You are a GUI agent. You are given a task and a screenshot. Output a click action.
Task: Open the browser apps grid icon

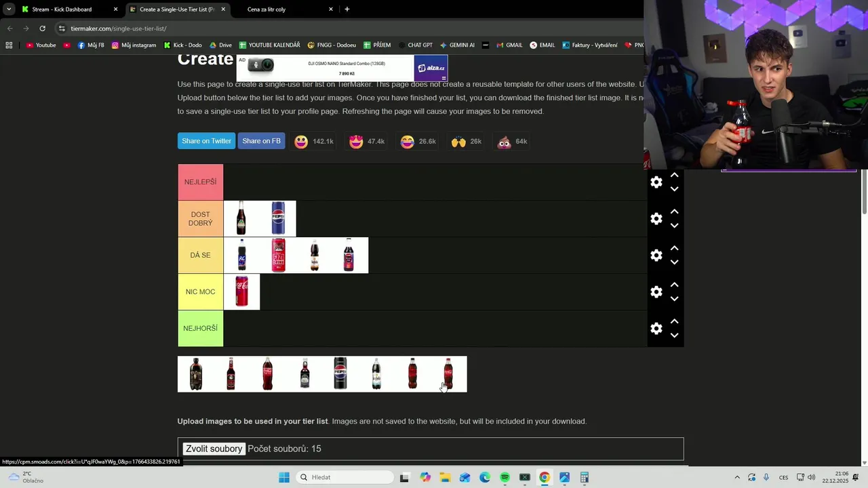[9, 45]
